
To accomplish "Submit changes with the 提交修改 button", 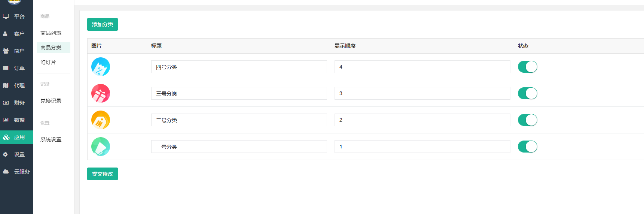I will click(x=103, y=174).
